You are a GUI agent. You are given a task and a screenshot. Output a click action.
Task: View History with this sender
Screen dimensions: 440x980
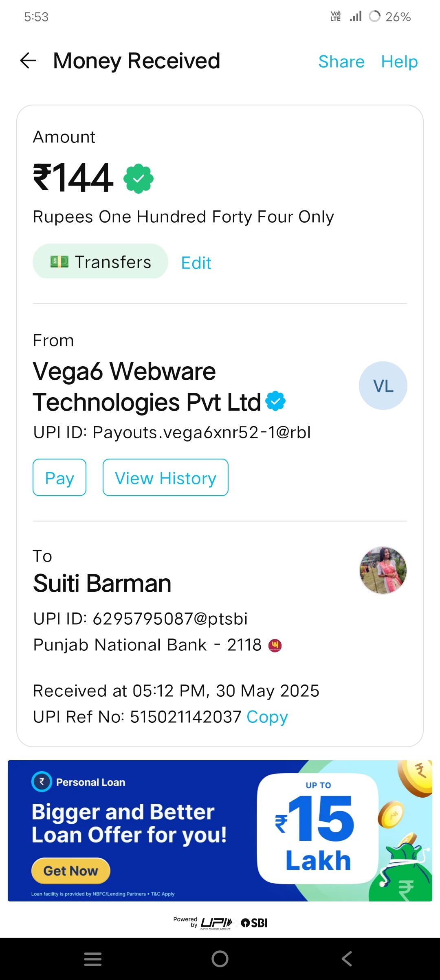coord(165,477)
